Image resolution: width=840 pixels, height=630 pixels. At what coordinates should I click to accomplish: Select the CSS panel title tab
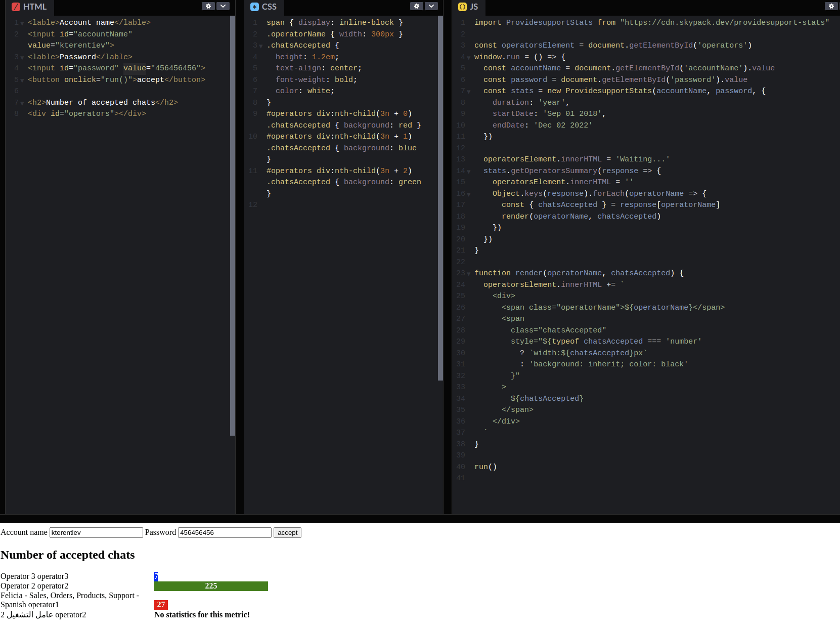click(264, 7)
